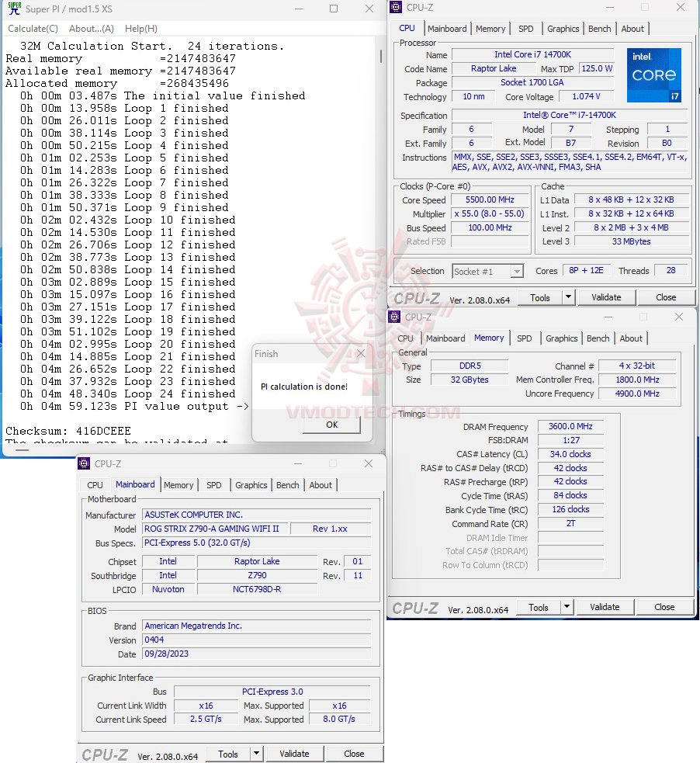The height and width of the screenshot is (763, 700).
Task: Close the CPU-Z Mainboard tab window
Action: click(x=369, y=463)
